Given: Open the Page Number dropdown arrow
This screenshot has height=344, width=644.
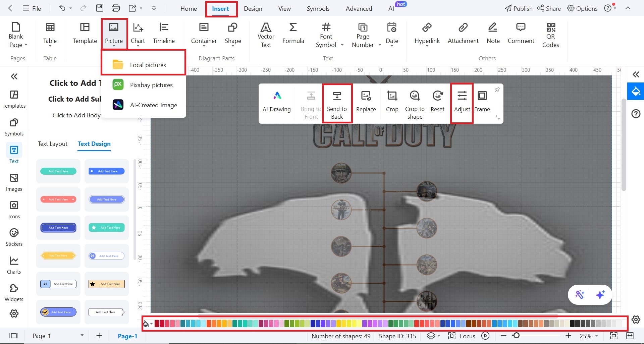Looking at the screenshot, I should tap(380, 45).
